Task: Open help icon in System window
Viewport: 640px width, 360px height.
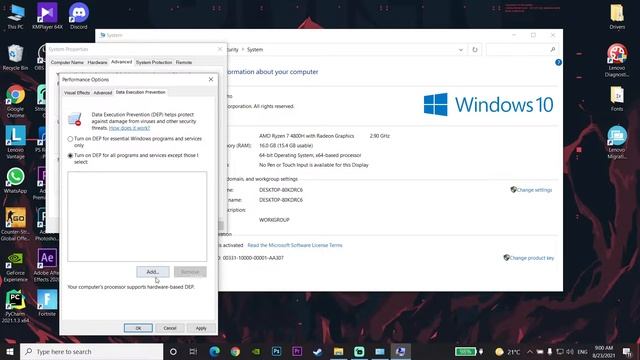Action: [558, 62]
